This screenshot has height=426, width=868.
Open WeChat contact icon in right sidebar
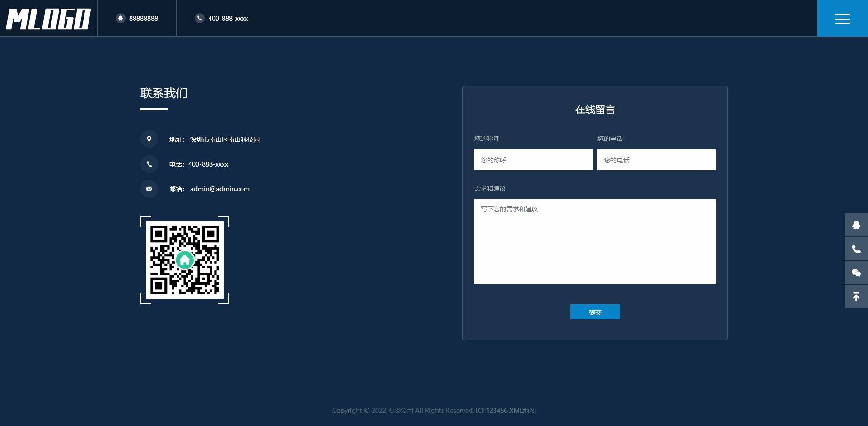[x=856, y=273]
